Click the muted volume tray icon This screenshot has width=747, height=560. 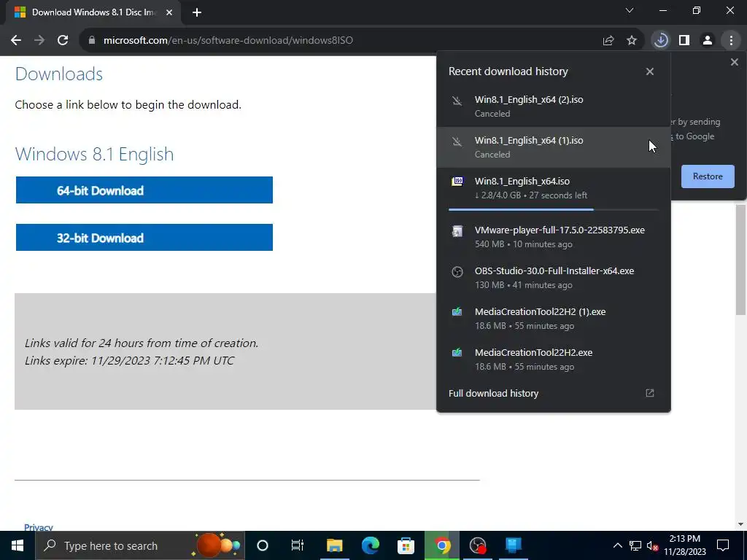653,545
